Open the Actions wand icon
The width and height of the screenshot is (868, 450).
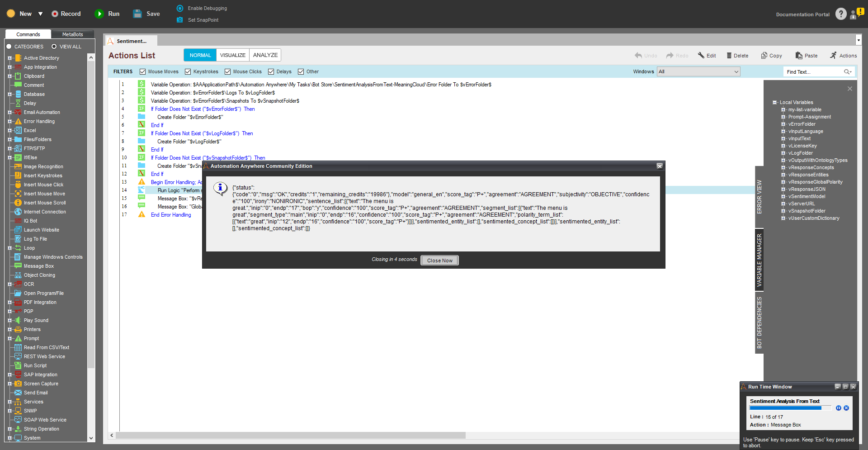pyautogui.click(x=833, y=56)
